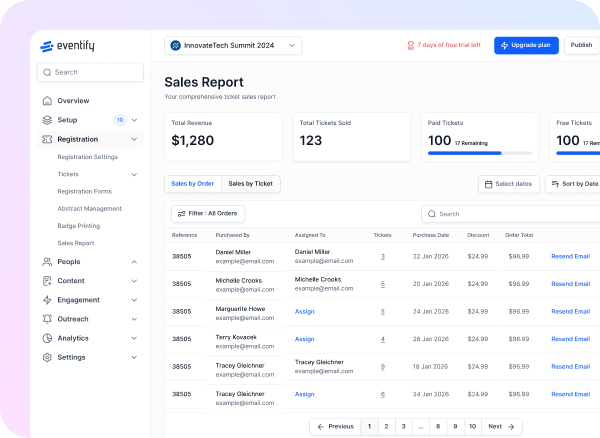Image resolution: width=600 pixels, height=438 pixels.
Task: Expand the Outreach section chevron
Action: pos(134,319)
